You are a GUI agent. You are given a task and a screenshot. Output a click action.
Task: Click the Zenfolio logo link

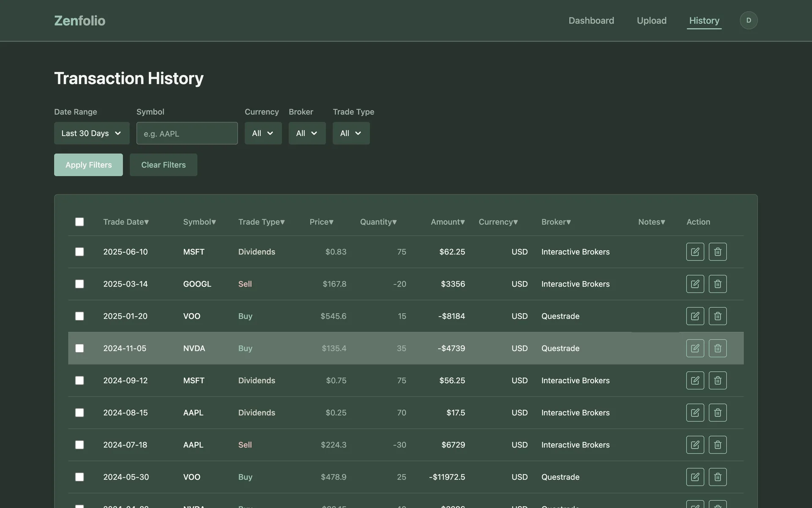[x=80, y=20]
